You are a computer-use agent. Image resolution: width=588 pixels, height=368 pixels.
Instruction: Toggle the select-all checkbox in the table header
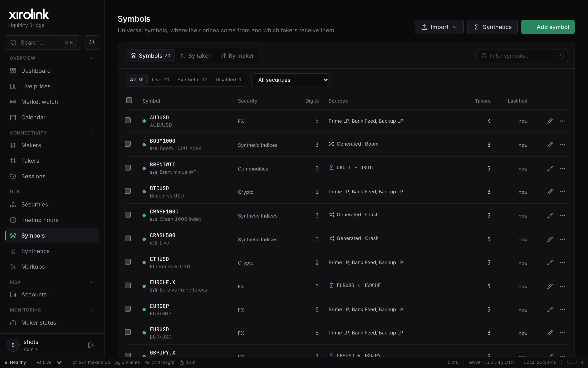click(129, 100)
